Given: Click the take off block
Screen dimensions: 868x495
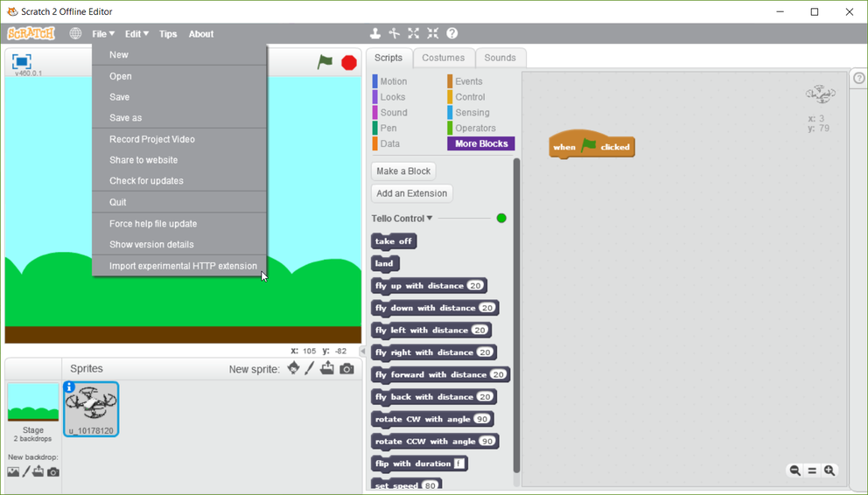Looking at the screenshot, I should (394, 241).
